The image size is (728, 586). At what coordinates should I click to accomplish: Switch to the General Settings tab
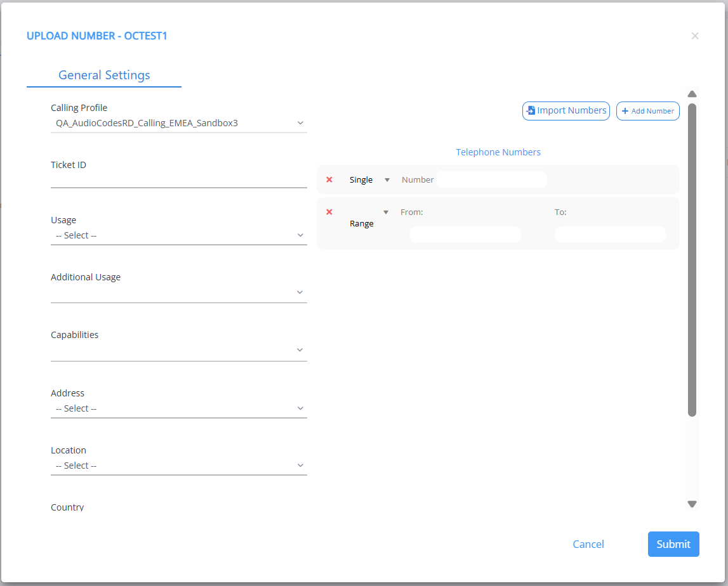[104, 75]
